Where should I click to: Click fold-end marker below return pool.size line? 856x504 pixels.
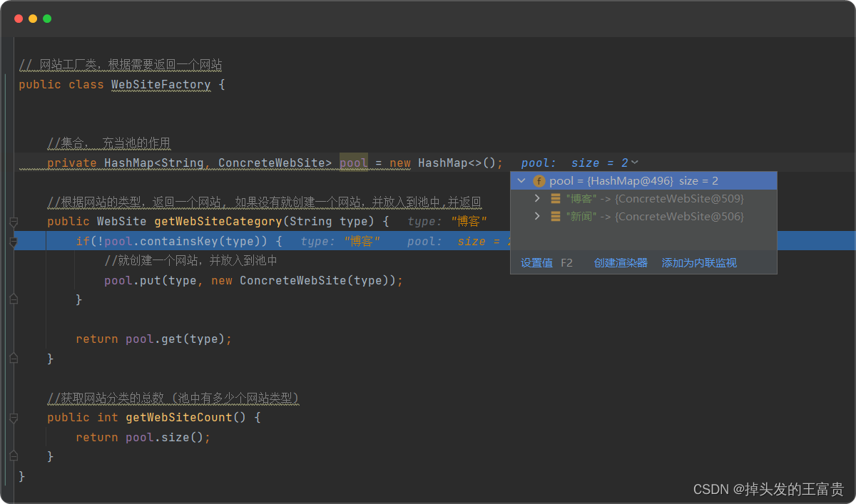pos(13,456)
